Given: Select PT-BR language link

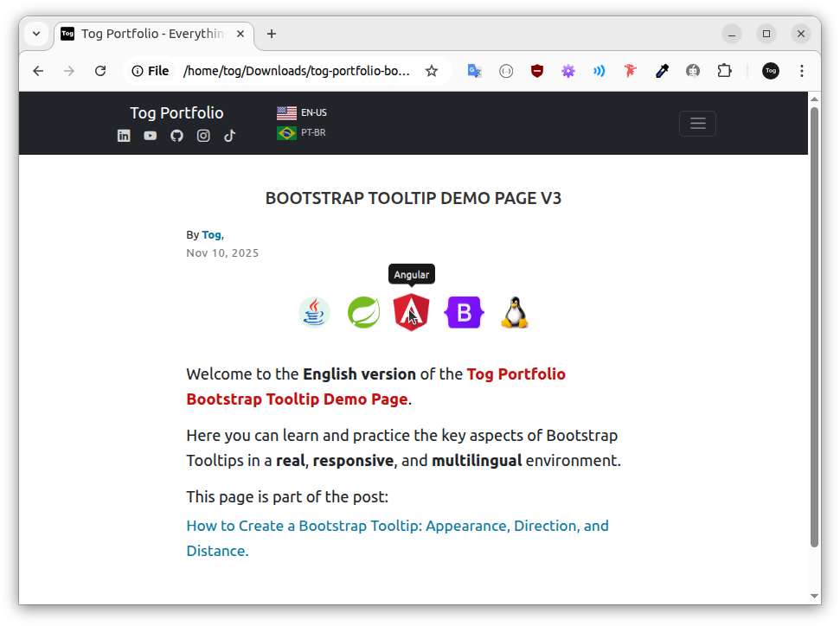Looking at the screenshot, I should click(x=313, y=133).
